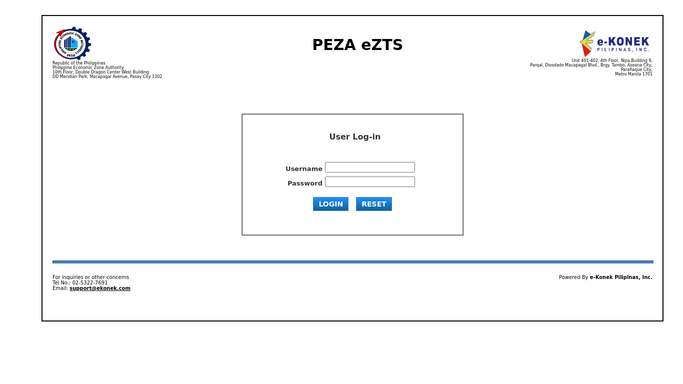
Task: Click the PEZA gear logo
Action: point(72,44)
